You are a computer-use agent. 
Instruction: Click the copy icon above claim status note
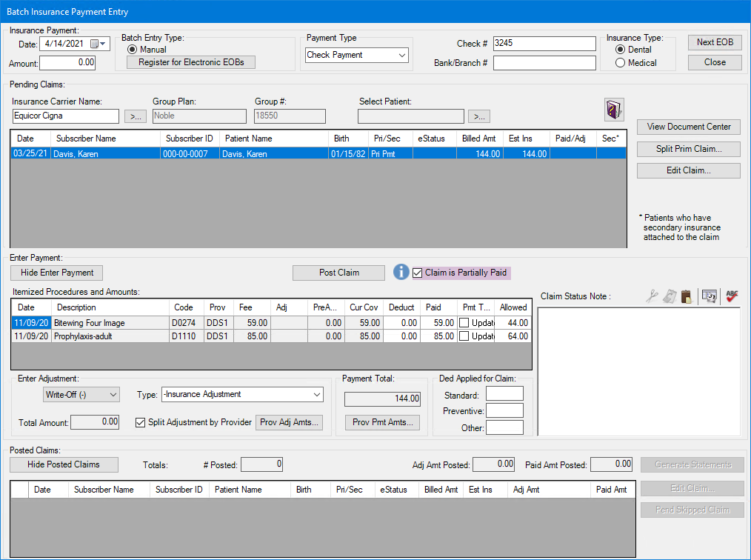coord(670,296)
